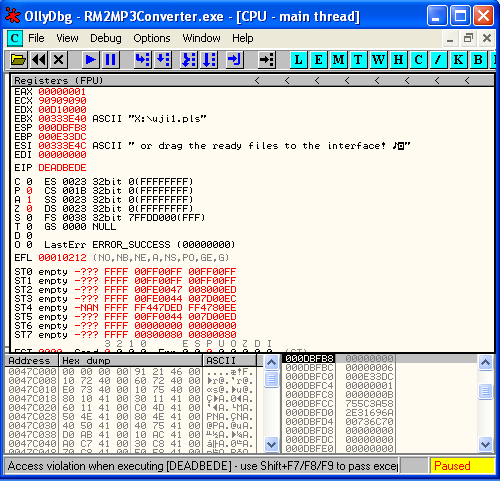Click Execute till return icon

(235, 60)
